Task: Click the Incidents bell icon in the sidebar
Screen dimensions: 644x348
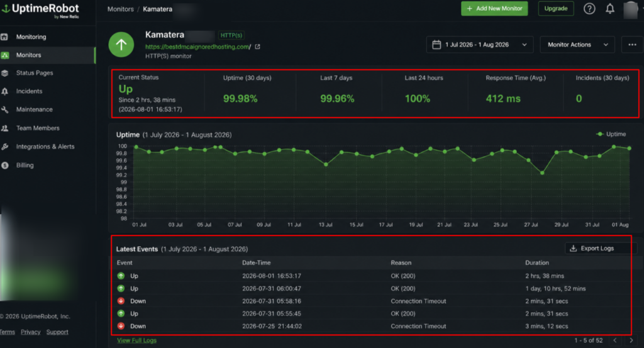Action: click(5, 91)
